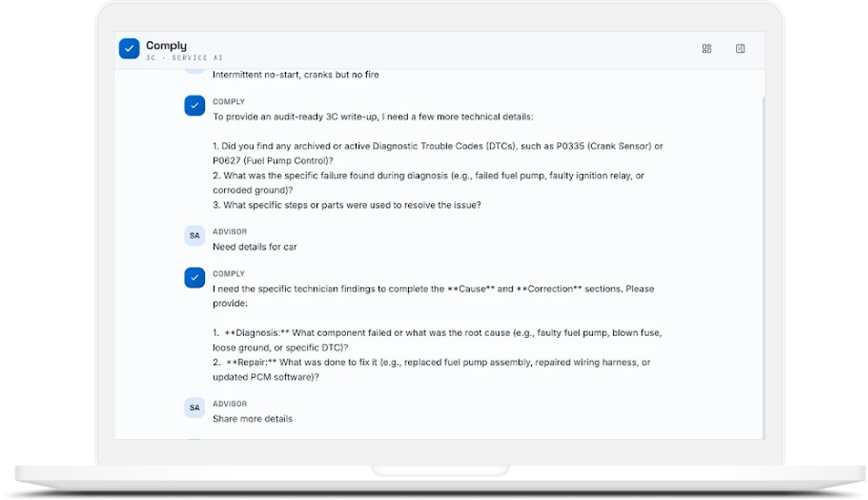868x500 pixels.
Task: Select the 'Share more details' message text
Action: click(x=252, y=419)
